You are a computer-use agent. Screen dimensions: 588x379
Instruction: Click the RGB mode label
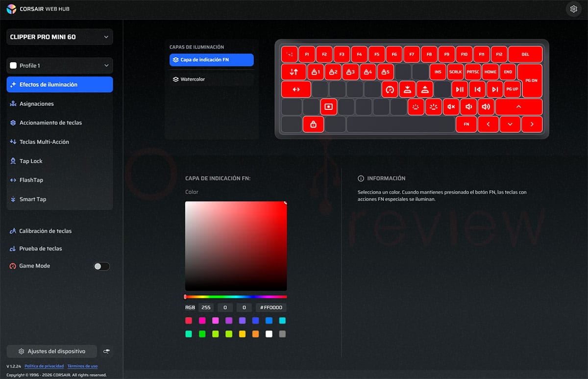pos(190,308)
